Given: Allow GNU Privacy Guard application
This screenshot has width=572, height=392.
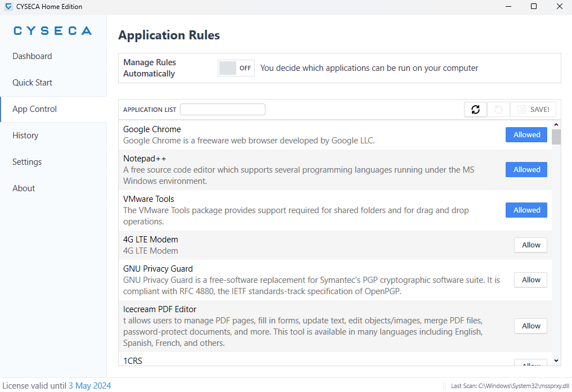Looking at the screenshot, I should pos(530,280).
